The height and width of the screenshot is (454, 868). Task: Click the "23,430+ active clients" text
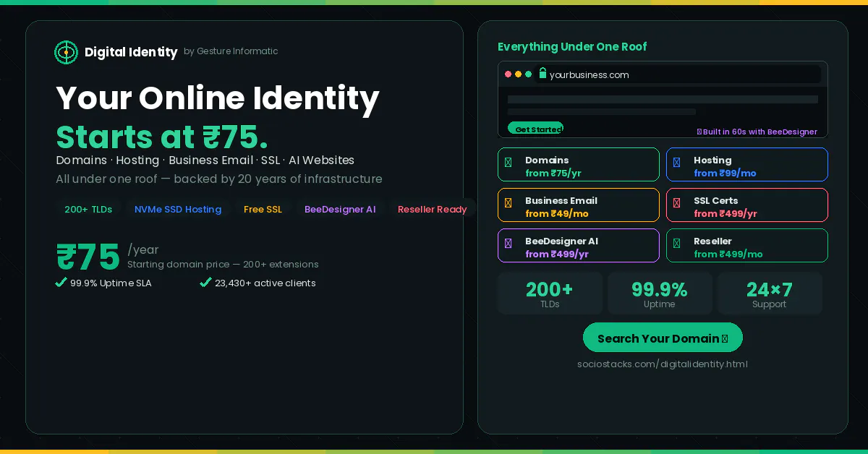[x=265, y=283]
